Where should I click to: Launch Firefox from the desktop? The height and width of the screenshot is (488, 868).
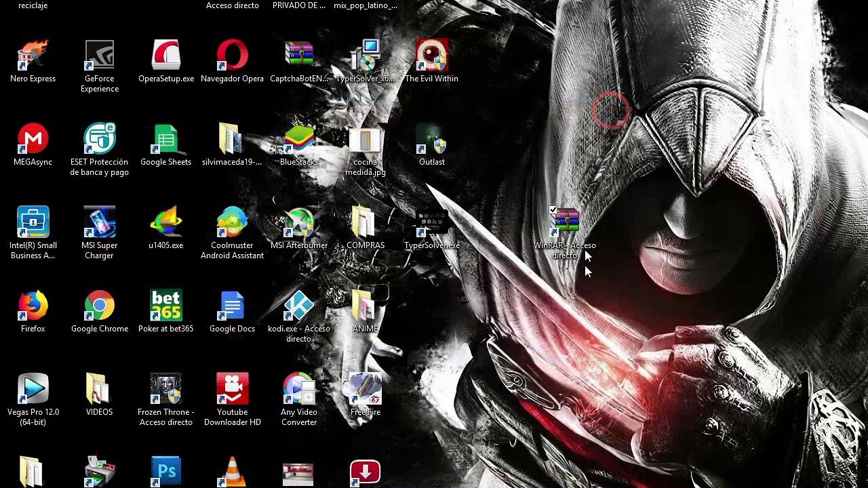point(33,306)
